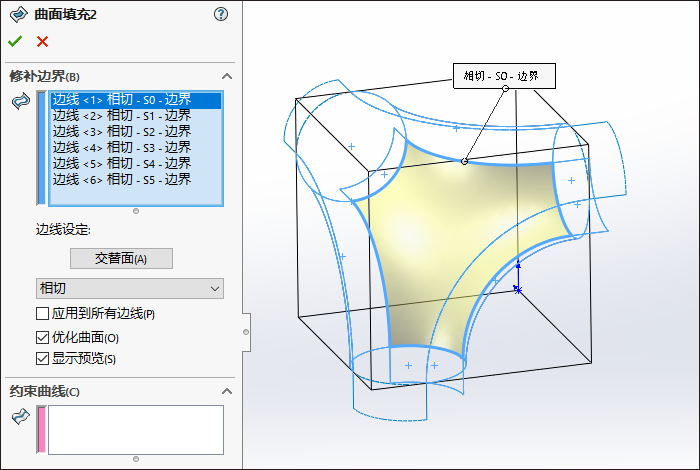The width and height of the screenshot is (700, 470).
Task: Toggle the 优化曲面(O) checkbox
Action: point(42,337)
